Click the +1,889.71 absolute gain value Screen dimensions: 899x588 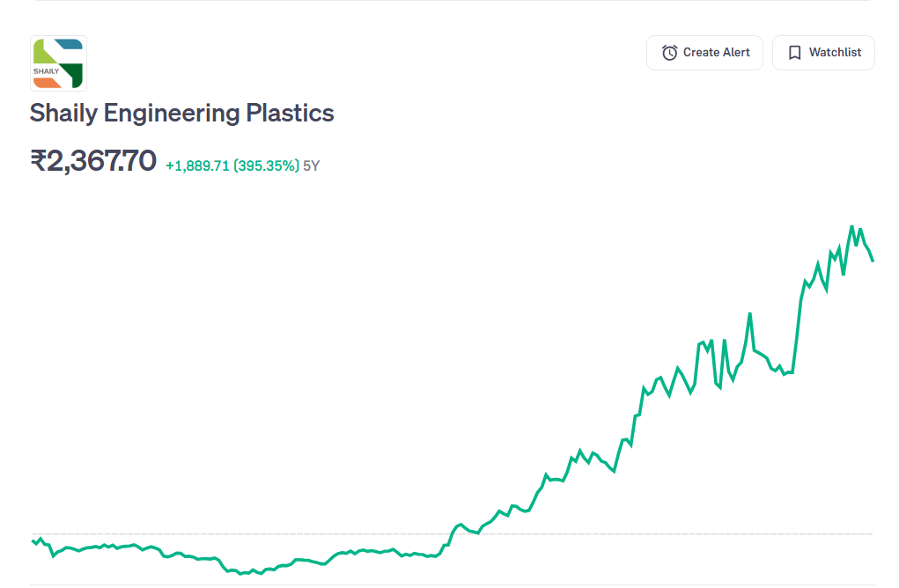[x=197, y=165]
